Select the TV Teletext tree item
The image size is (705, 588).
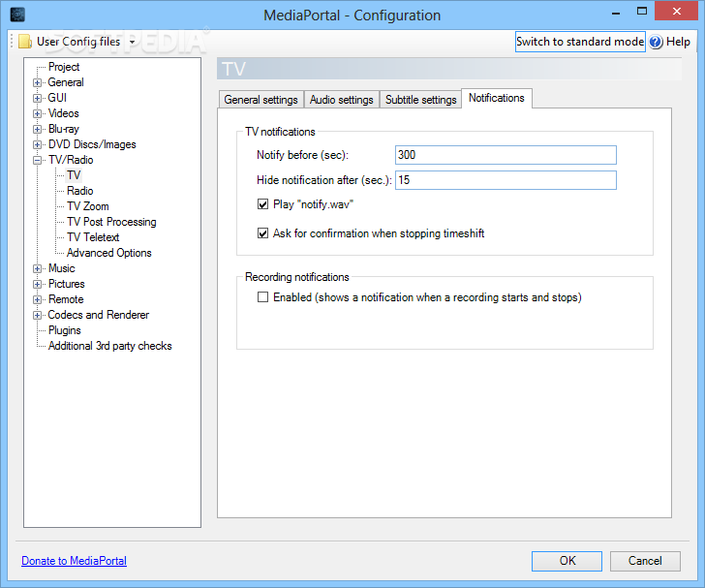point(93,237)
